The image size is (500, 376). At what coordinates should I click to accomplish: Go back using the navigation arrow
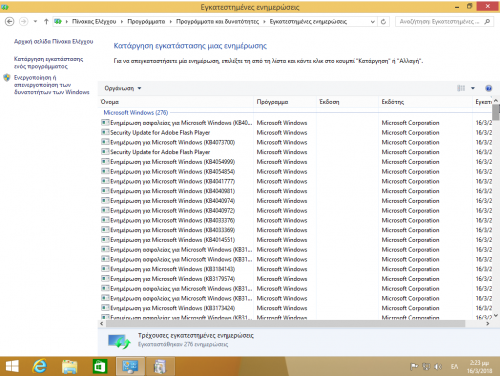10,22
